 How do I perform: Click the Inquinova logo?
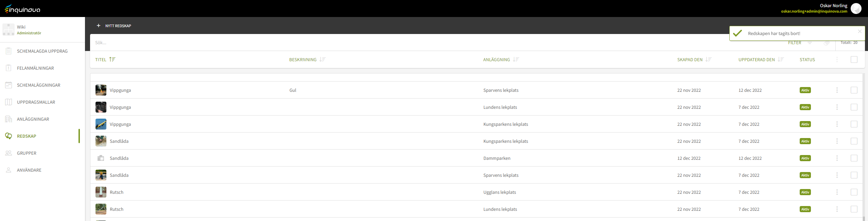[22, 9]
